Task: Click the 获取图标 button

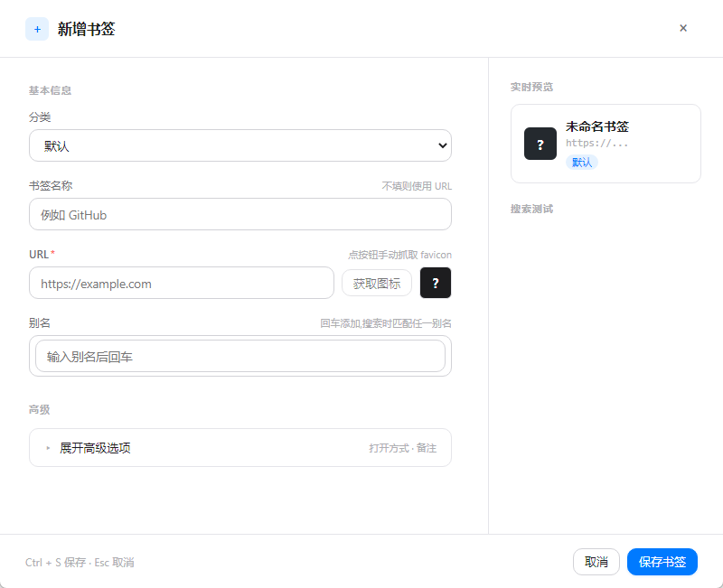Action: click(x=376, y=283)
